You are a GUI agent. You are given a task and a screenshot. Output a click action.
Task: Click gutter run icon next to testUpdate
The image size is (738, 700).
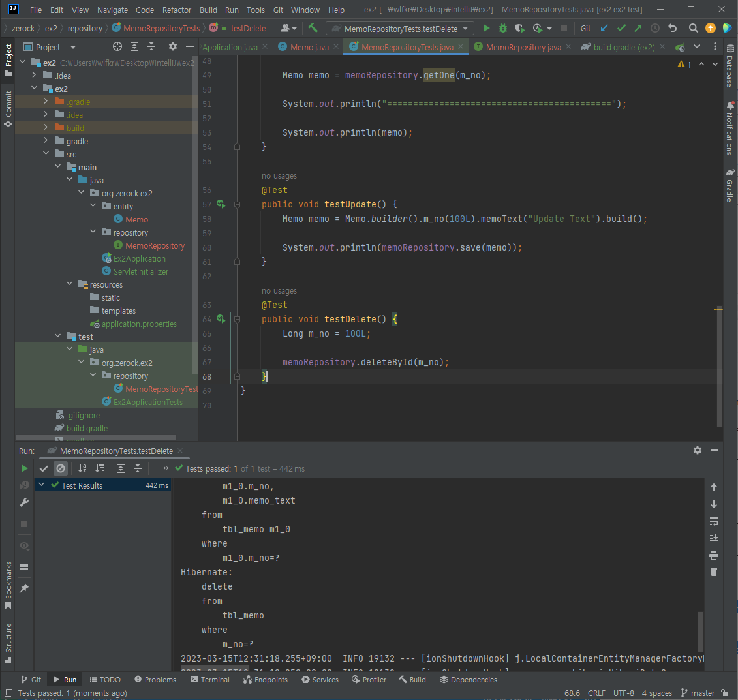pos(221,204)
